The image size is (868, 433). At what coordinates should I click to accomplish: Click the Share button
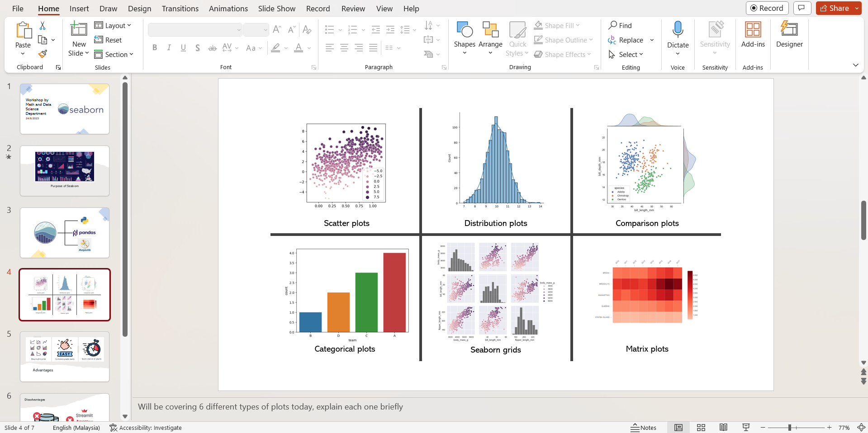[x=835, y=8]
